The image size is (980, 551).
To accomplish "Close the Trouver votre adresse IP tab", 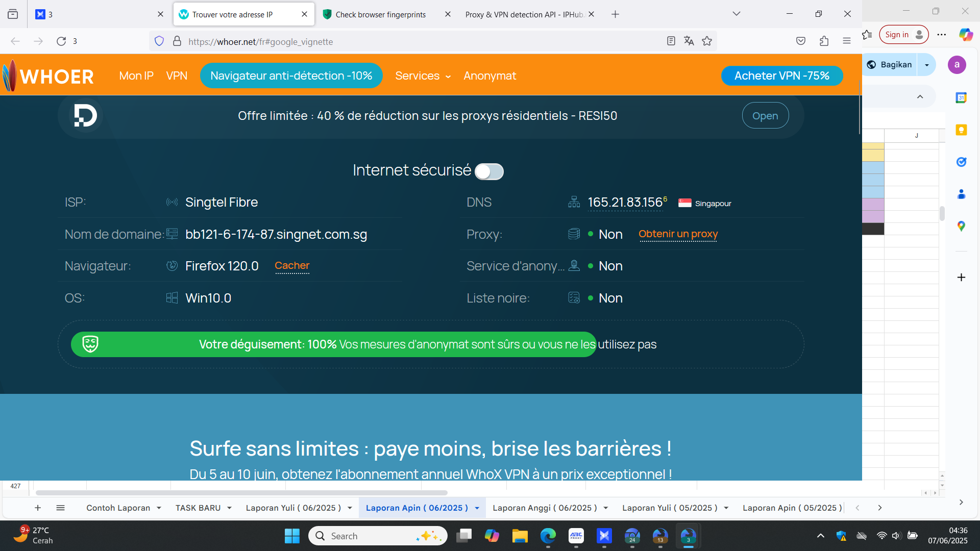I will click(305, 14).
